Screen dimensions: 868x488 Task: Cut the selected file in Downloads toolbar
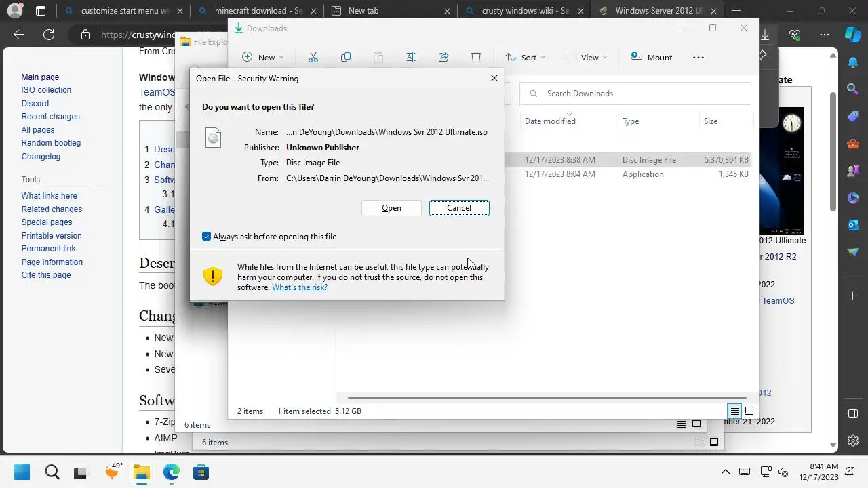point(313,58)
